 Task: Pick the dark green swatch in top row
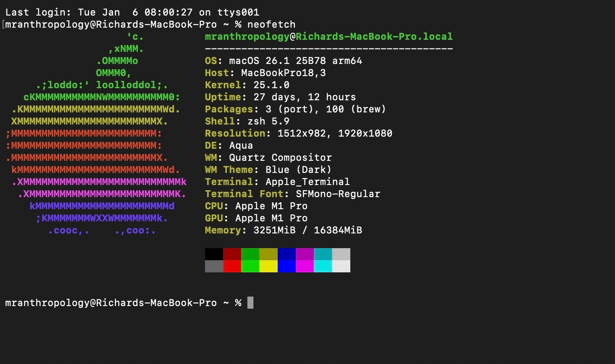click(x=250, y=254)
